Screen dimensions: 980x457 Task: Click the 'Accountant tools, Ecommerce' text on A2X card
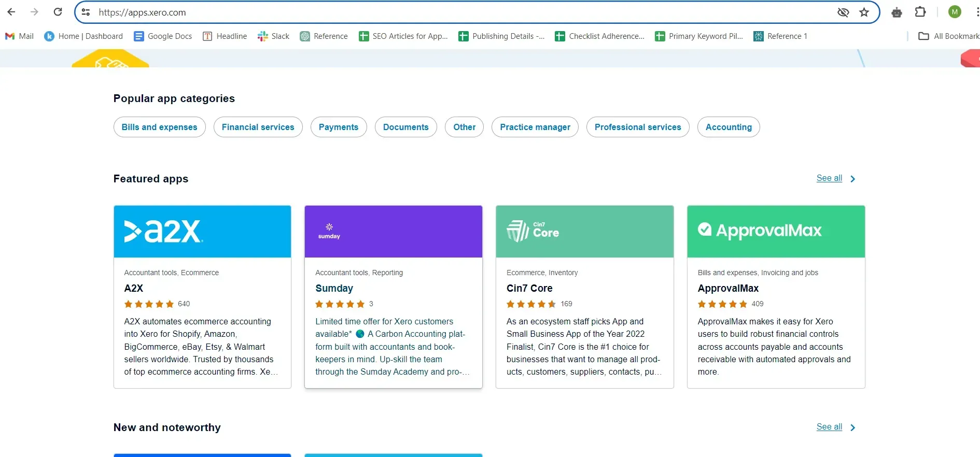[171, 273]
